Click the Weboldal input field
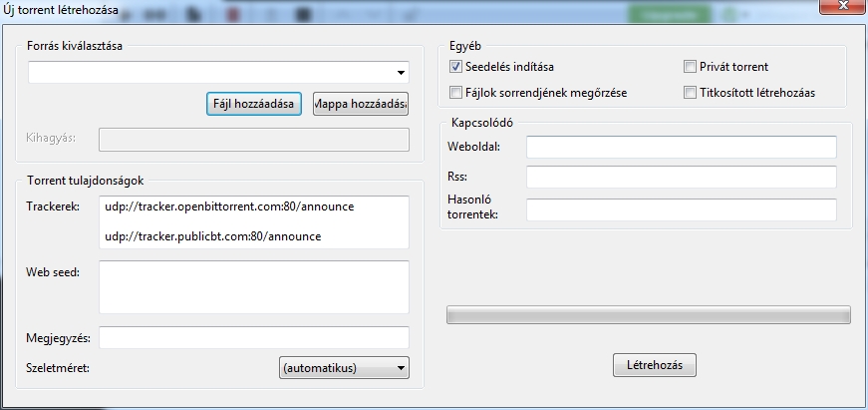 click(682, 147)
